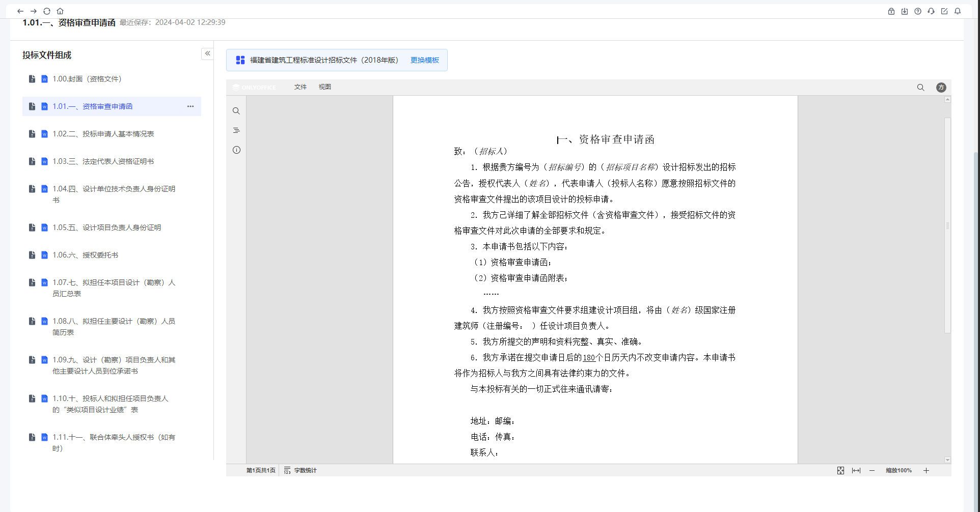Open 1.05.五、设计项目负责人身份证明

coord(112,227)
